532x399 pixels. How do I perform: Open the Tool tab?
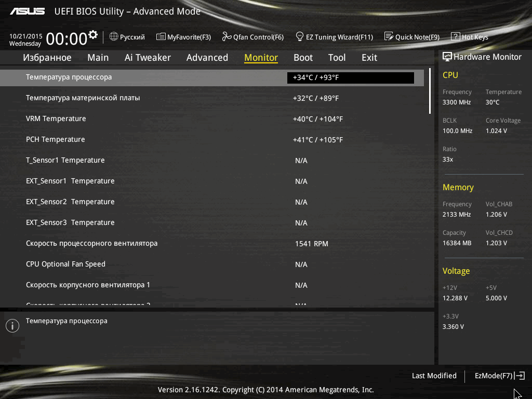337,58
